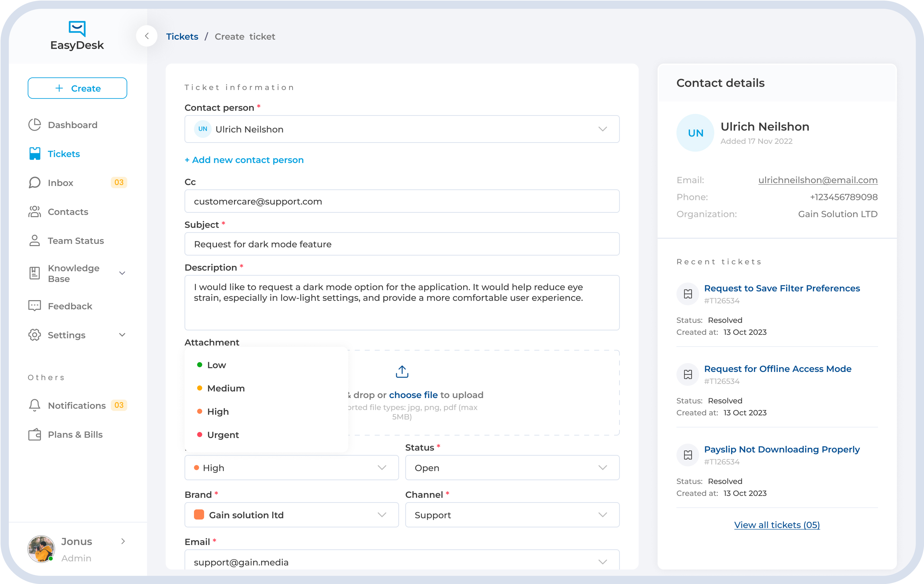This screenshot has height=584, width=924.
Task: Navigate to Tickets via the breadcrumb
Action: (x=182, y=36)
